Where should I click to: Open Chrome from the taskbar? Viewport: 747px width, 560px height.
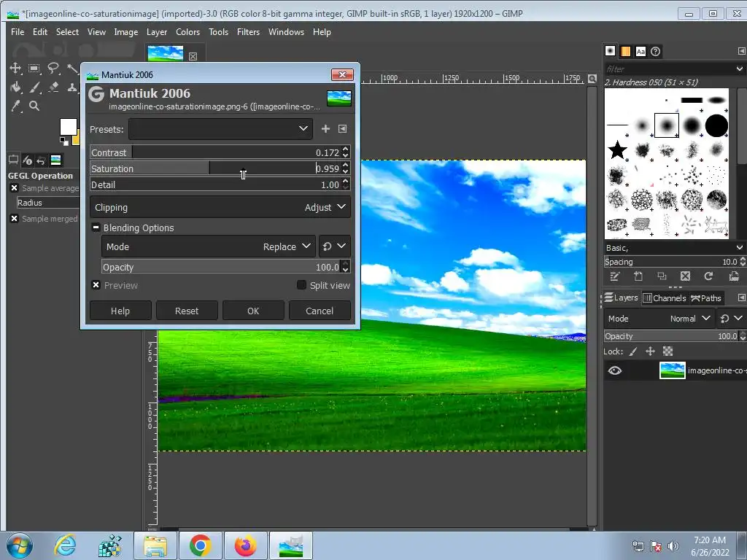[200, 545]
